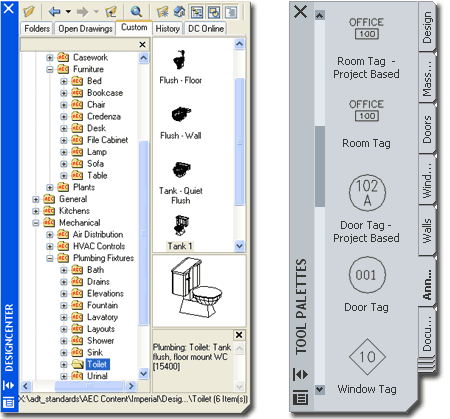
Task: Toggle the Preview pane button
Action: tap(214, 12)
